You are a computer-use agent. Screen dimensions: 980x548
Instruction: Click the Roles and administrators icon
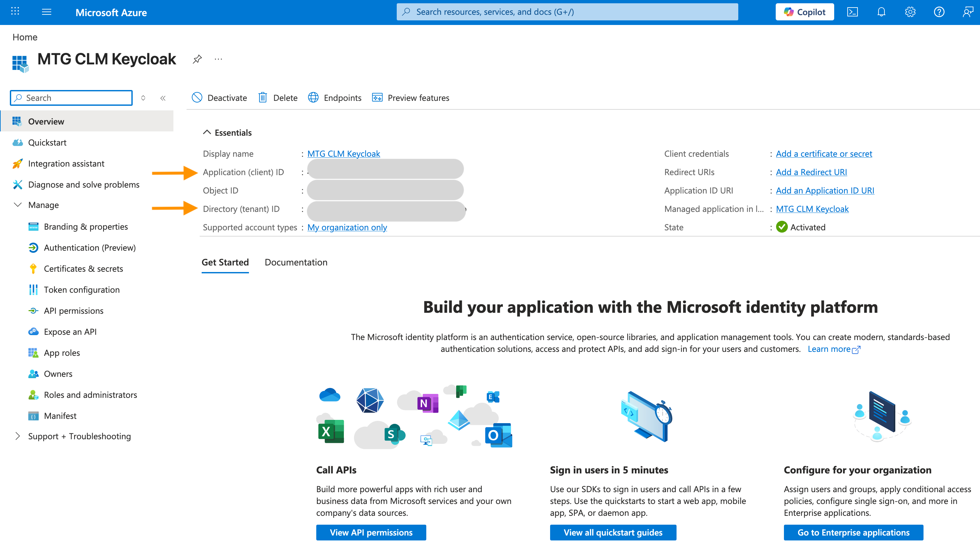click(33, 395)
